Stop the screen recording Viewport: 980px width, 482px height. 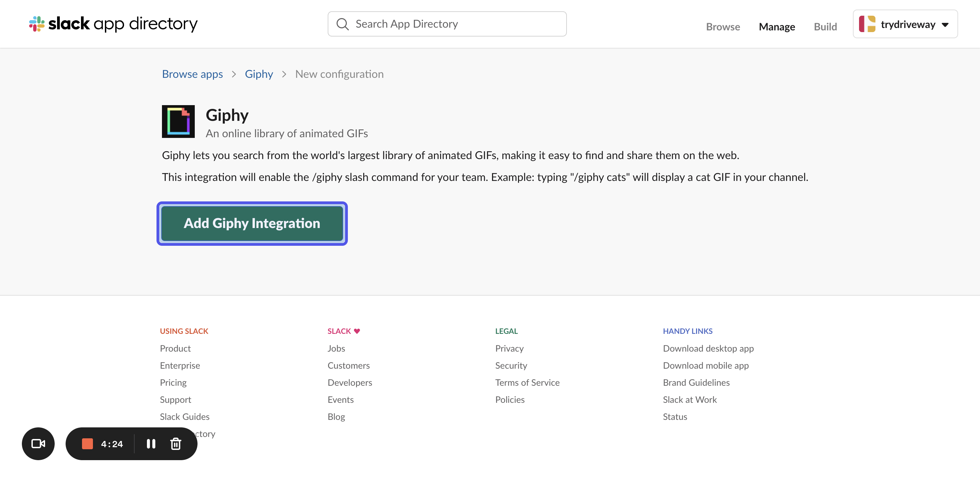(x=87, y=444)
